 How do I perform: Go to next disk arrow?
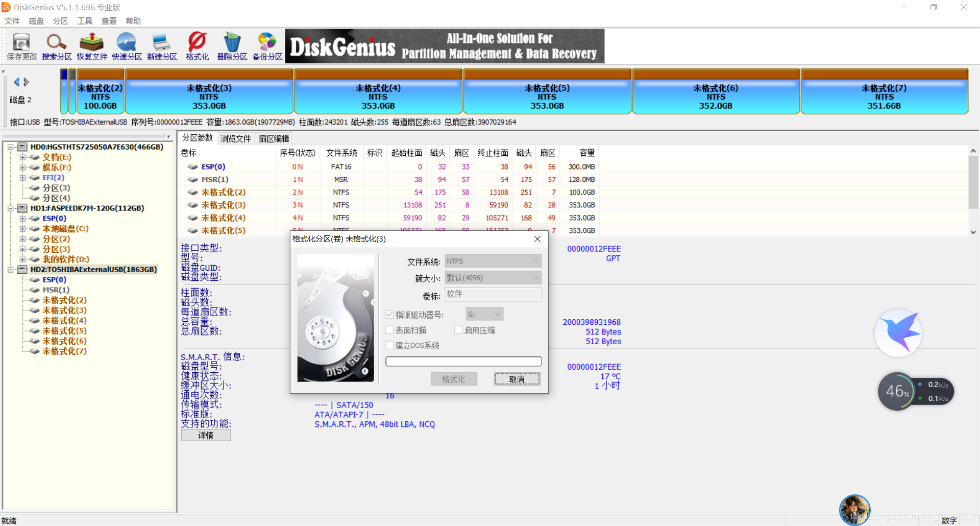[27, 82]
